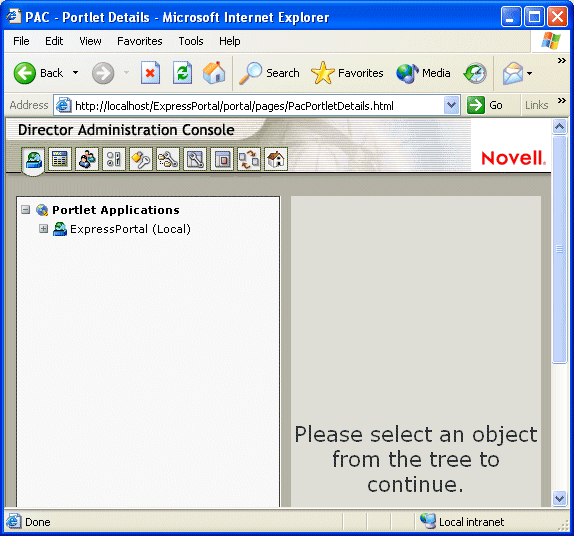Select Portlet Applications tree label
The width and height of the screenshot is (574, 536).
[116, 210]
